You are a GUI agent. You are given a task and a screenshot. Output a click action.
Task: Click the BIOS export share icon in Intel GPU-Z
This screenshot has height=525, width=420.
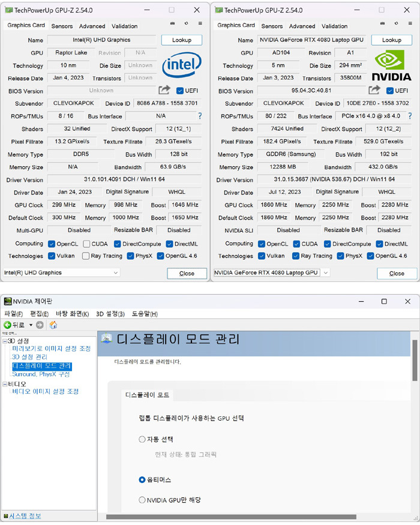[164, 90]
